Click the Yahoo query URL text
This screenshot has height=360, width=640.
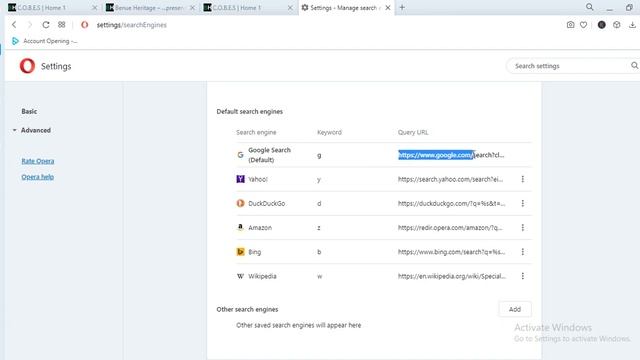click(450, 179)
